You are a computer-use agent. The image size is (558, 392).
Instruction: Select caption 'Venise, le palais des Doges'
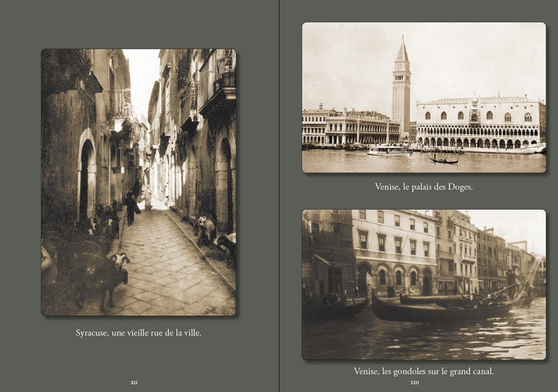tap(423, 187)
